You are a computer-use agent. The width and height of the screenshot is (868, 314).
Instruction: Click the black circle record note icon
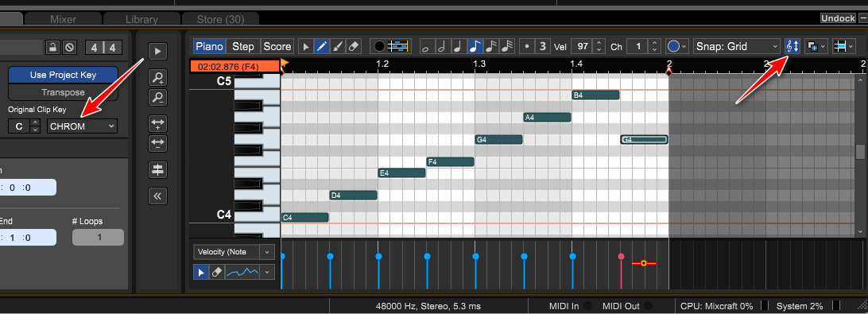coord(379,47)
